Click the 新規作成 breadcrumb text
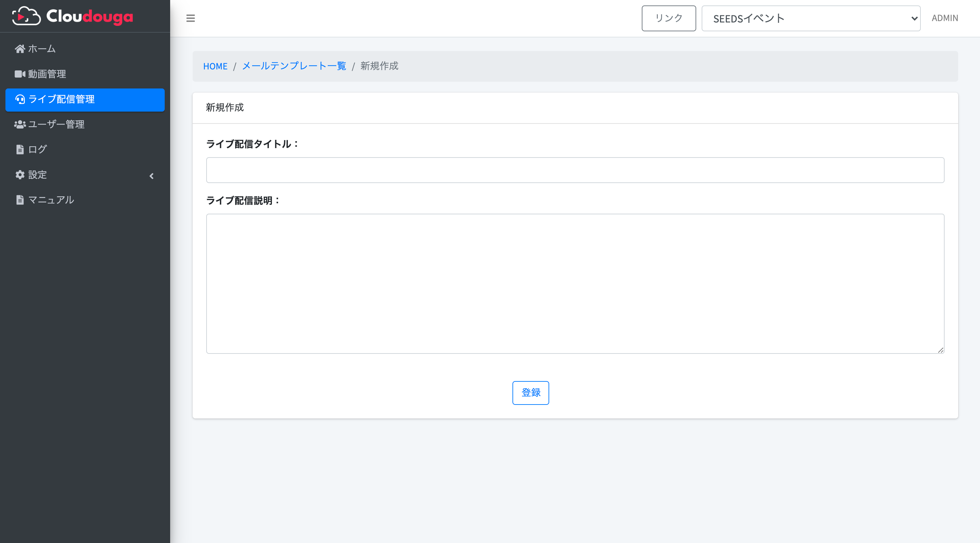The width and height of the screenshot is (980, 543). 379,66
